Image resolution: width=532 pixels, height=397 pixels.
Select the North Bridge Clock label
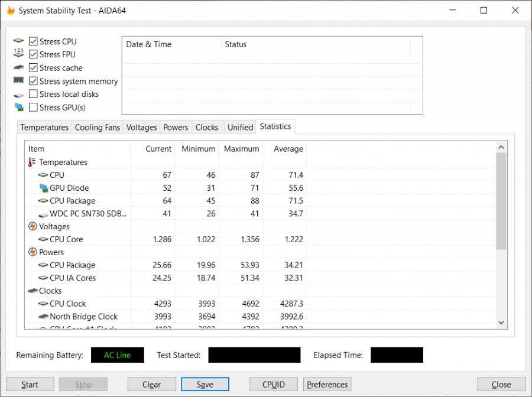click(83, 317)
